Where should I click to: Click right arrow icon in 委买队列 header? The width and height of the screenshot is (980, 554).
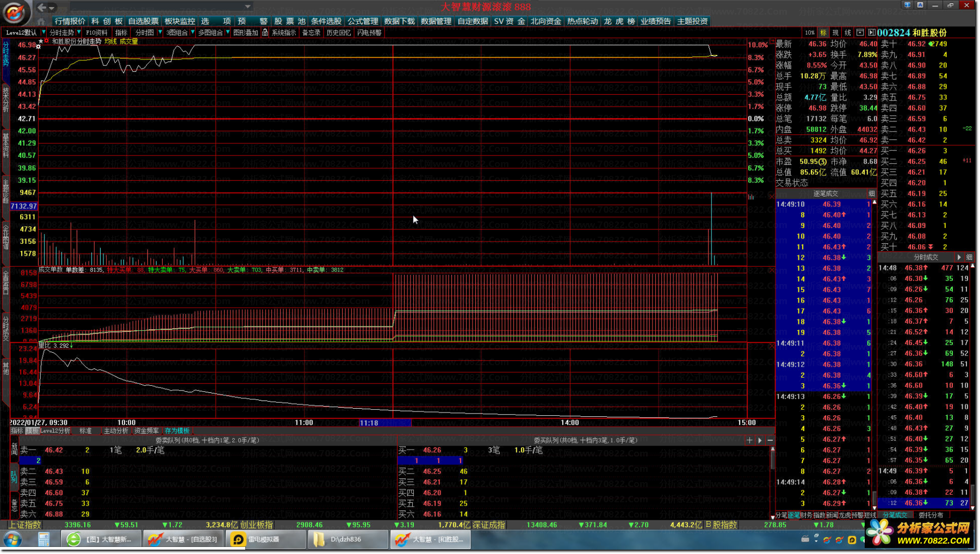[x=760, y=440]
